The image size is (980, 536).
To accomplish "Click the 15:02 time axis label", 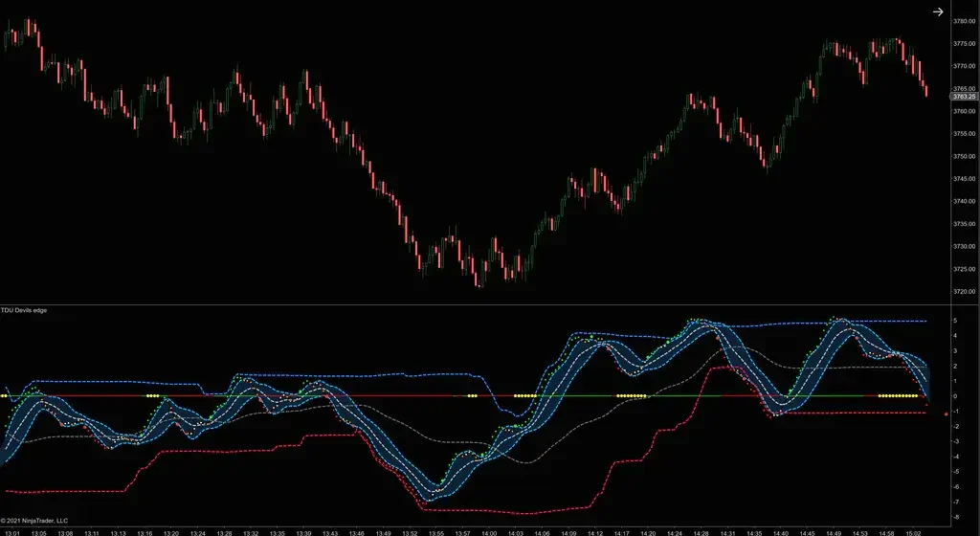I will point(913,533).
